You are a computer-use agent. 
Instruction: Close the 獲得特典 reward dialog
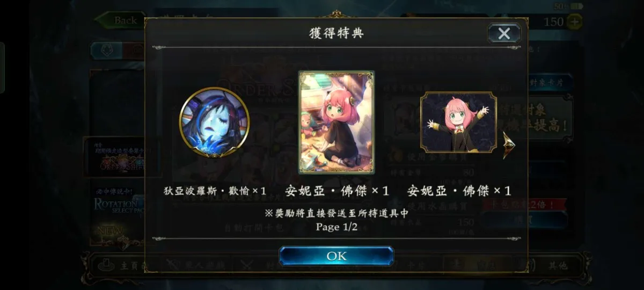pyautogui.click(x=504, y=33)
